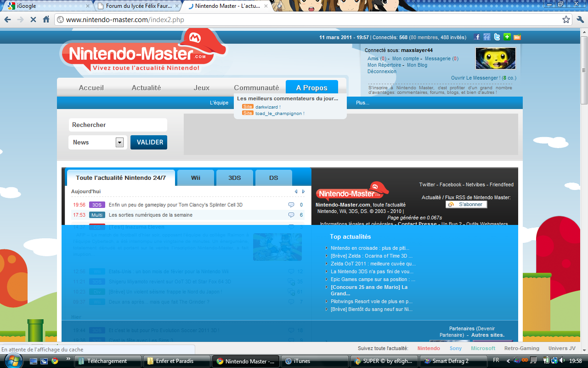Open the Mon Répertoire link
The image size is (588, 368).
coord(384,65)
